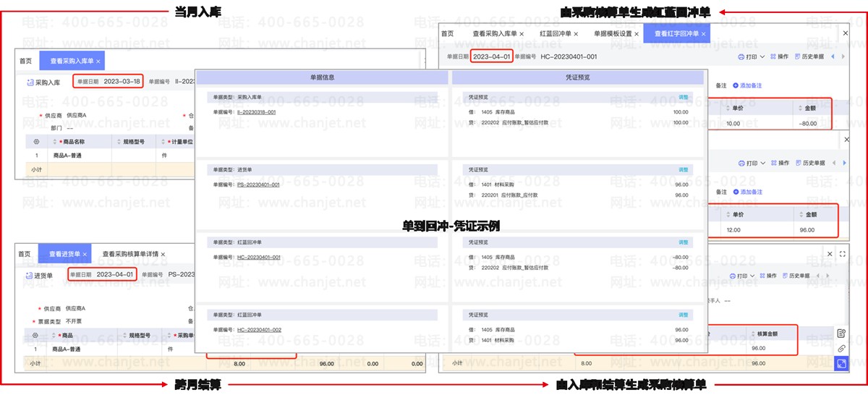Close the 核算金额 window with X
The width and height of the screenshot is (868, 395).
pos(830,254)
